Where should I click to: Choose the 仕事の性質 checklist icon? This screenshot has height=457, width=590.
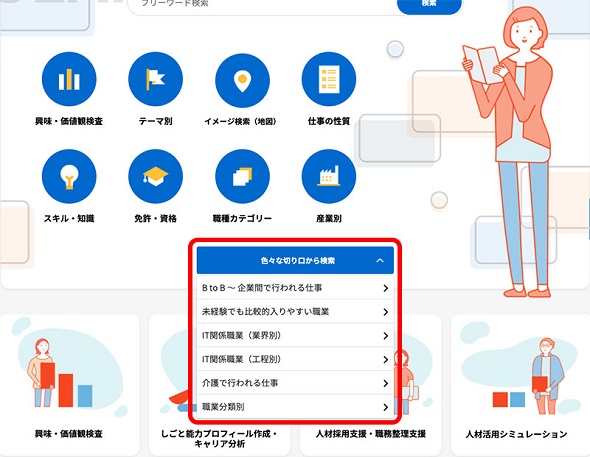tap(329, 79)
